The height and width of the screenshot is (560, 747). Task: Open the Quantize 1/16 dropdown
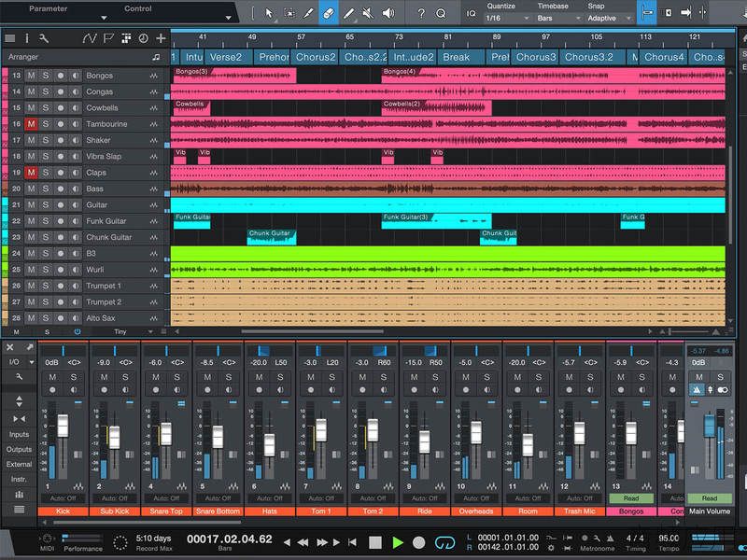point(507,18)
